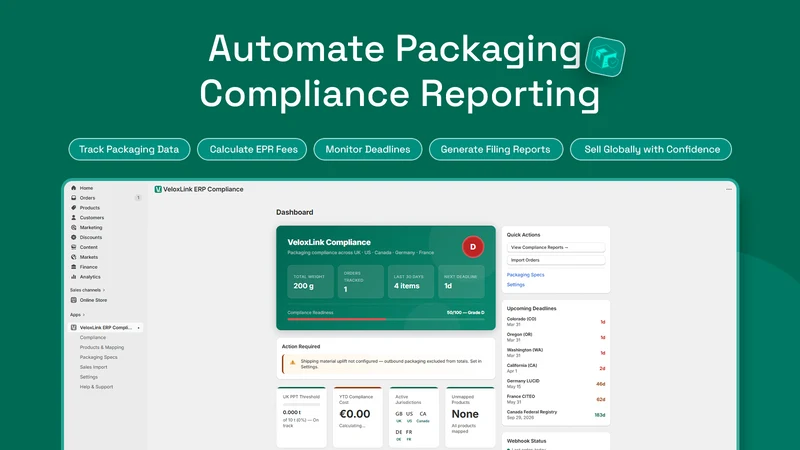Click the Total Weight 200 g tile
This screenshot has height=450, width=800.
(310, 282)
